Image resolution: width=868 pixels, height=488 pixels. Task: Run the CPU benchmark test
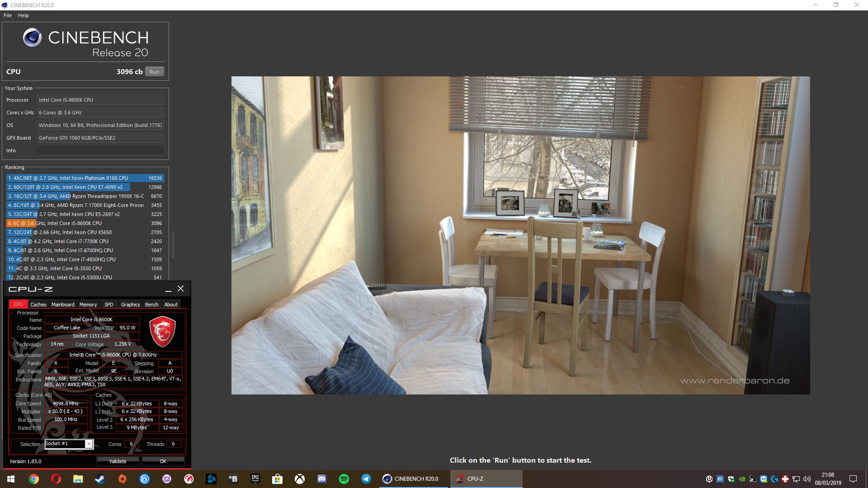pos(154,72)
